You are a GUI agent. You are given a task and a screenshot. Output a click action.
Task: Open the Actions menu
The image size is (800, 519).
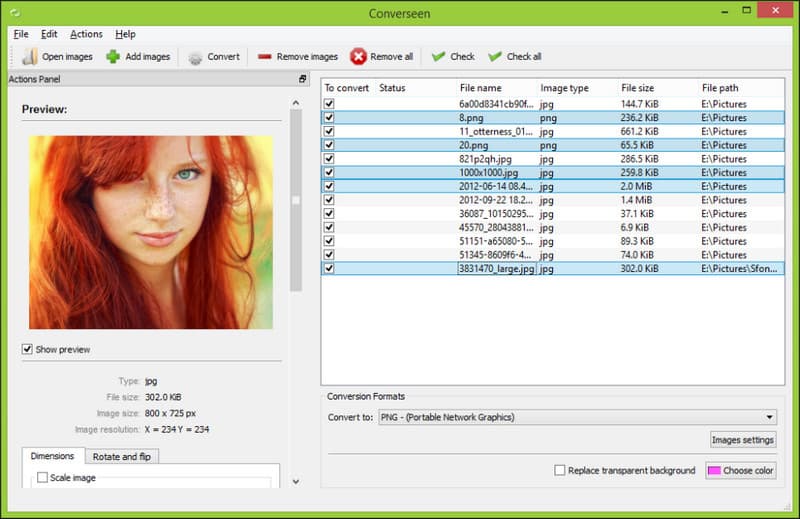coord(86,34)
